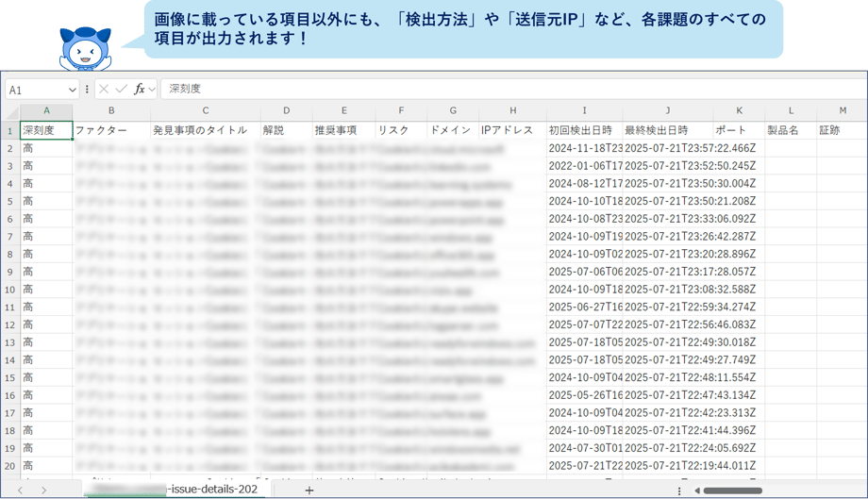The image size is (868, 499).
Task: Open the Insert Function fx icon
Action: pos(139,89)
